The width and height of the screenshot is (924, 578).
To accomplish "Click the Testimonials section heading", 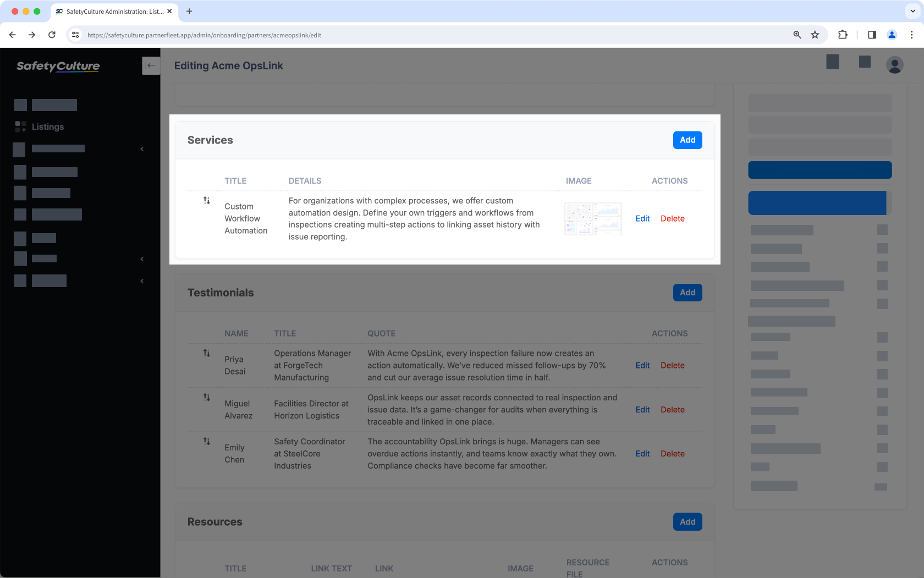I will (221, 293).
